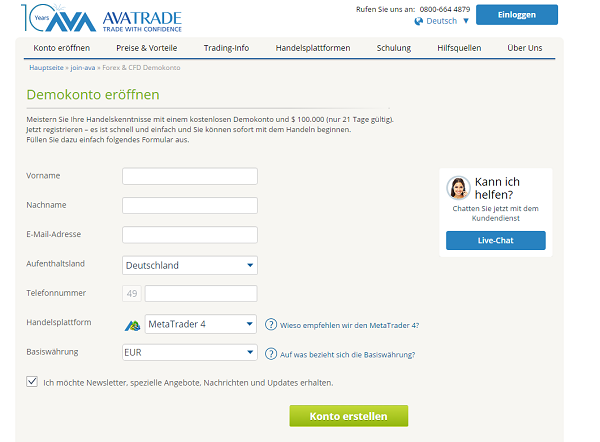Click the Live-Chat button

[496, 240]
